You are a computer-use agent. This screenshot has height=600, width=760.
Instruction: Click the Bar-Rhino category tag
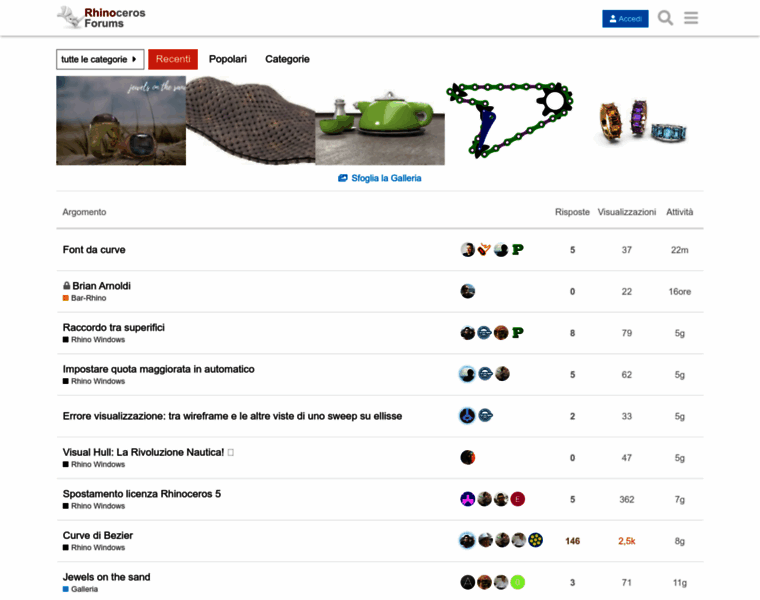point(84,298)
